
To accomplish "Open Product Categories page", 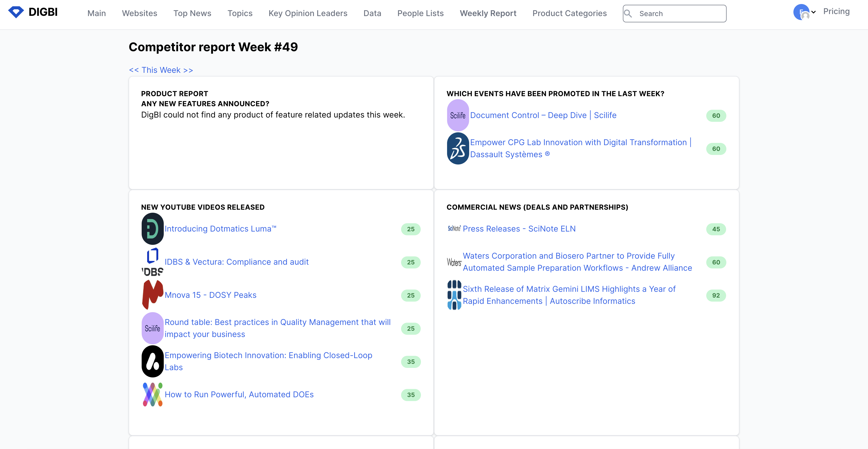I will (569, 13).
